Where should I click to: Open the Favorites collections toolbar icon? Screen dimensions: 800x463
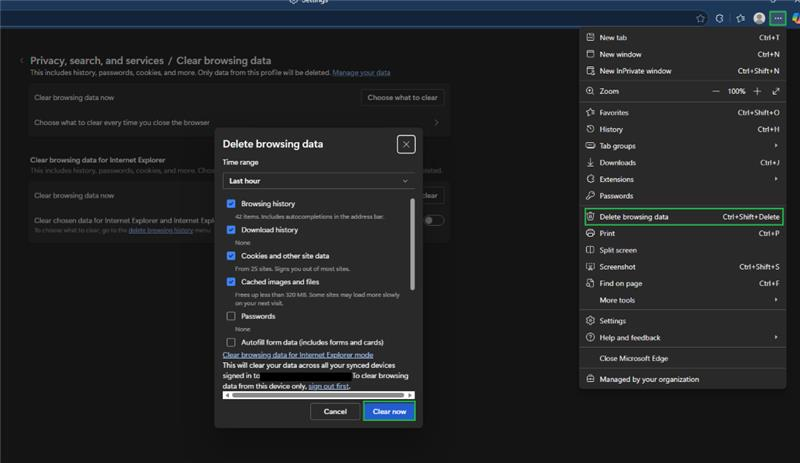point(740,18)
